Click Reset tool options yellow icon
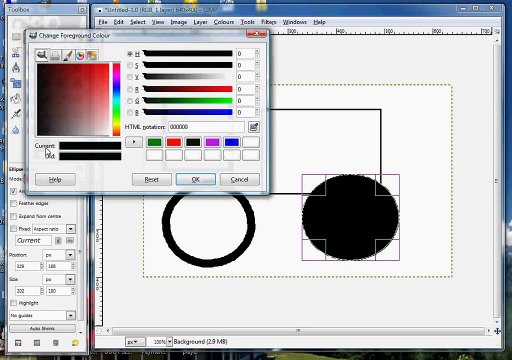512x360 pixels. point(75,343)
